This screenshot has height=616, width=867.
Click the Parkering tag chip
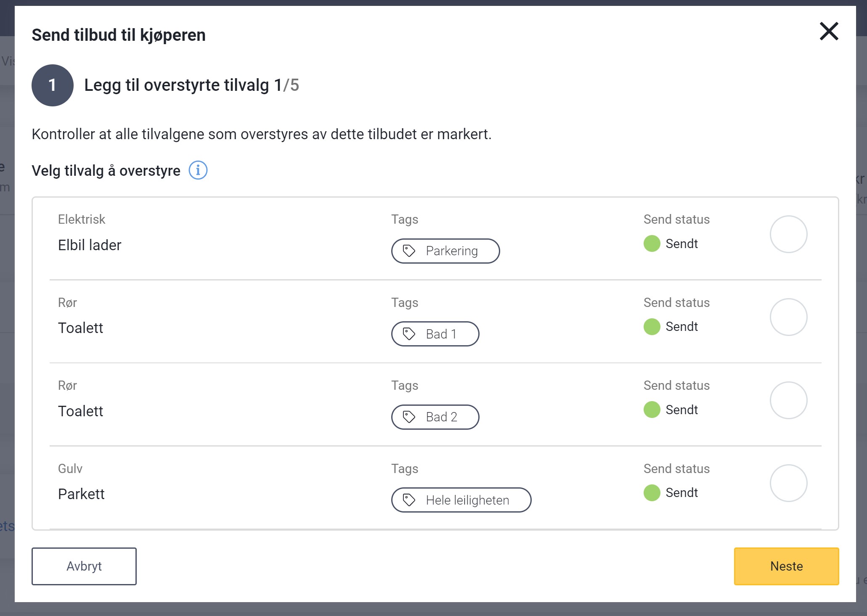[x=445, y=251]
